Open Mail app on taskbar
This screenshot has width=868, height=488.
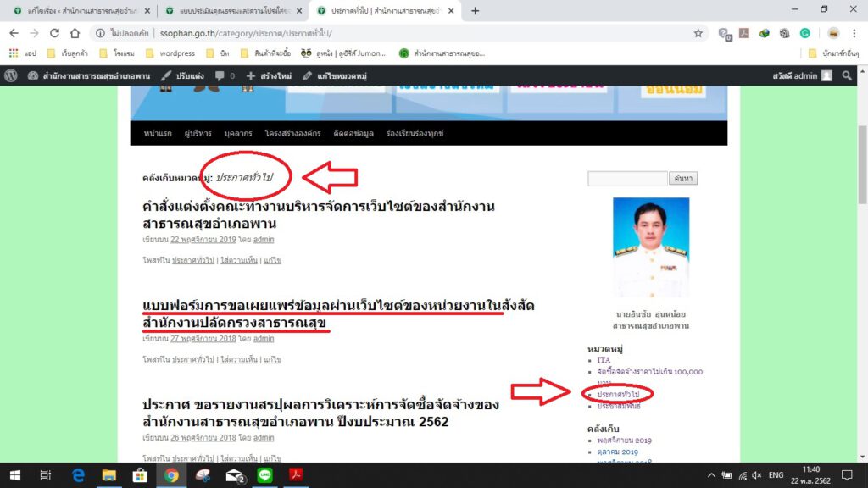pos(234,475)
